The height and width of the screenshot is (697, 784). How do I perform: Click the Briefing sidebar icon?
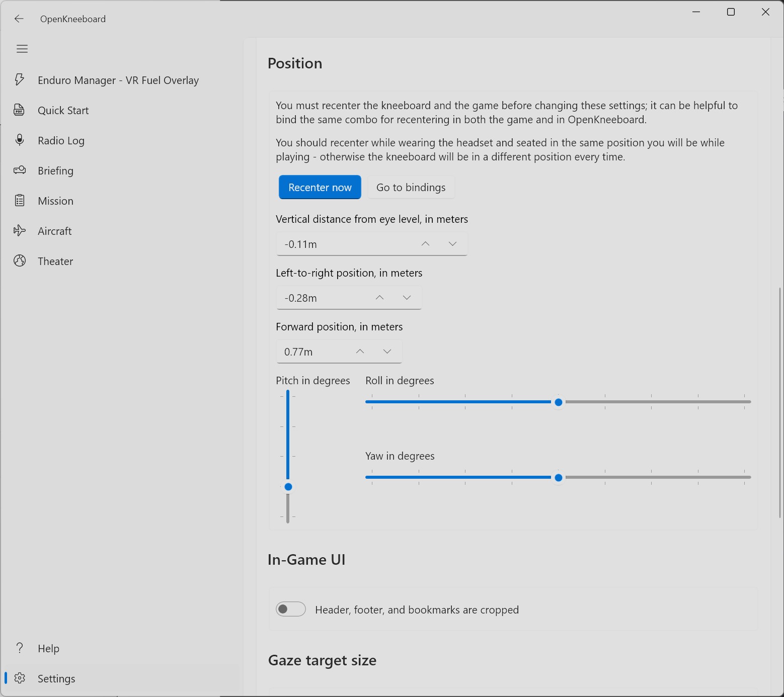[x=20, y=170]
